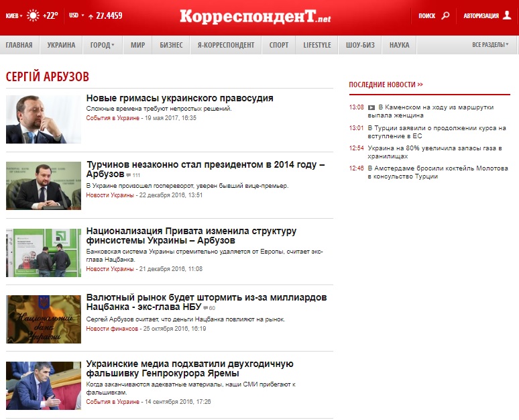Expand the Город navigation dropdown

point(102,45)
